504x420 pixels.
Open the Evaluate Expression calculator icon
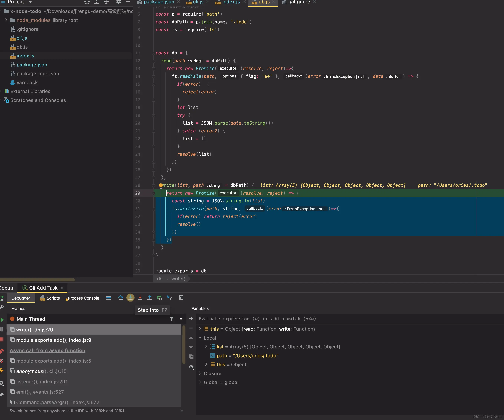click(181, 298)
